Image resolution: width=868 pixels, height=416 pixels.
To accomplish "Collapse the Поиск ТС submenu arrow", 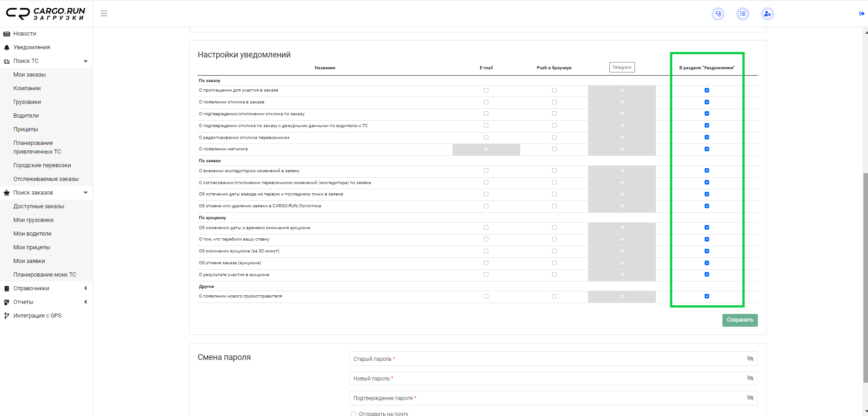I will pos(86,61).
